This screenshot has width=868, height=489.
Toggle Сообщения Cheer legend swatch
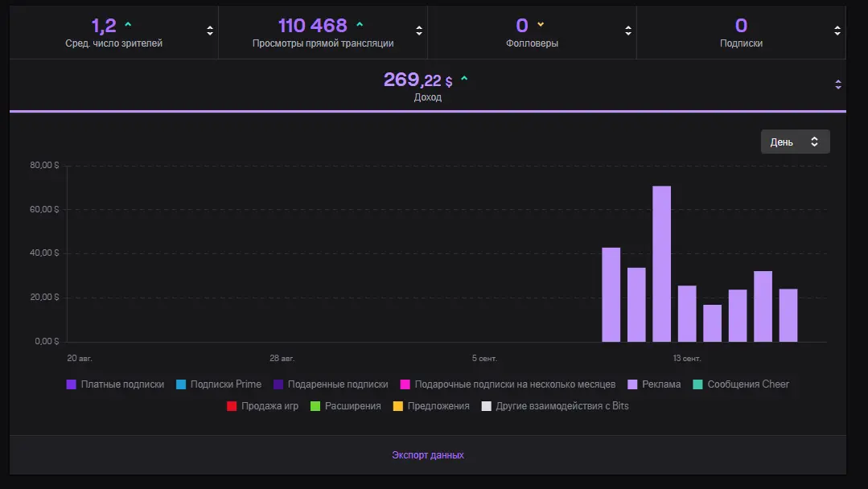(x=697, y=384)
